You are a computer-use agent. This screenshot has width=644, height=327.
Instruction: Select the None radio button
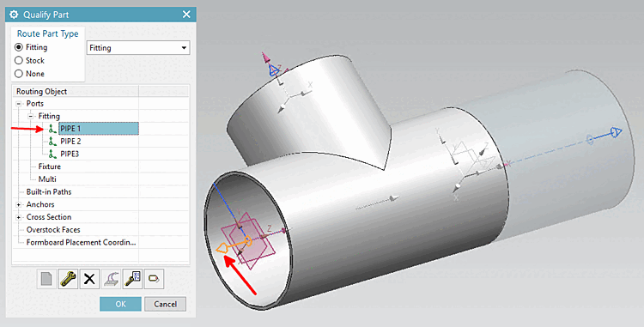(19, 74)
